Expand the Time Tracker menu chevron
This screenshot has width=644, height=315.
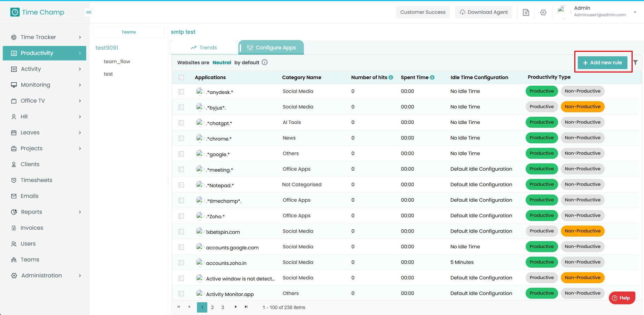pos(80,37)
